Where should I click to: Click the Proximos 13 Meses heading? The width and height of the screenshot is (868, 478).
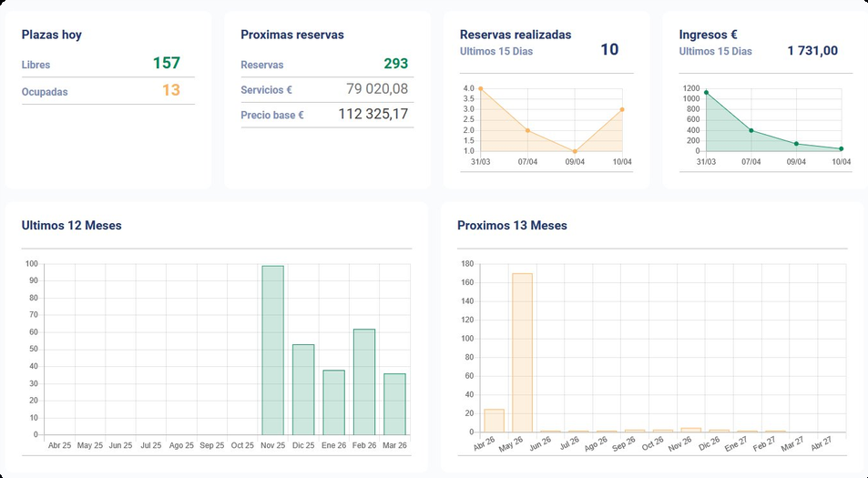(512, 225)
